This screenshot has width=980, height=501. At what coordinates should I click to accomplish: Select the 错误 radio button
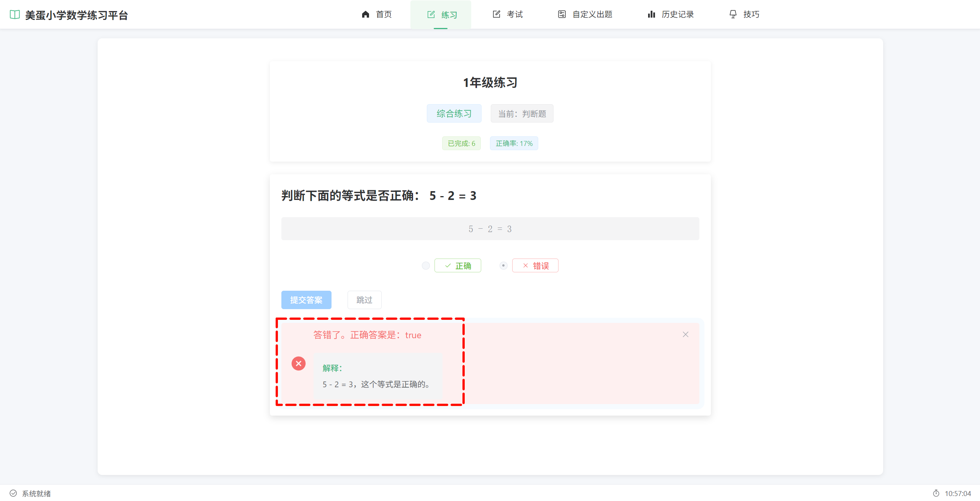[x=503, y=266]
